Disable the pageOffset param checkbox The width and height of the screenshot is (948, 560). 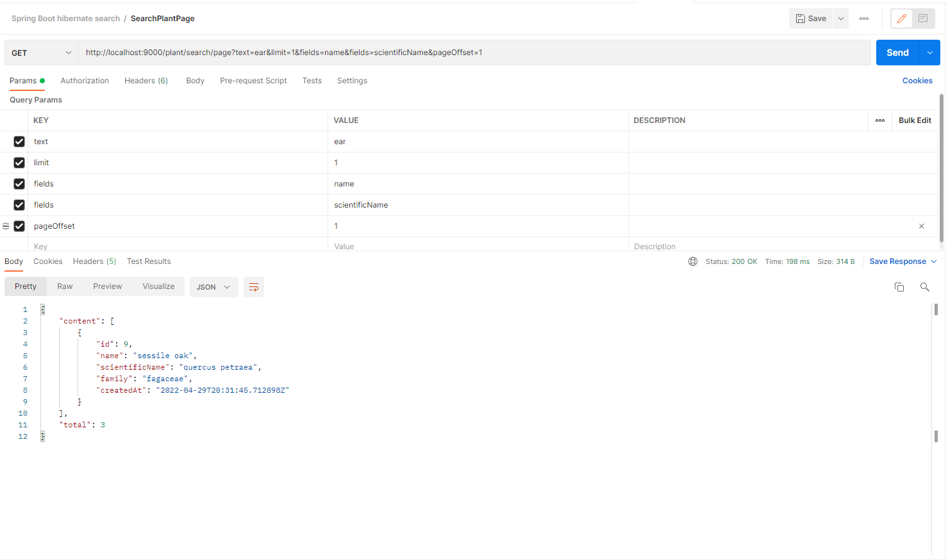pyautogui.click(x=19, y=226)
